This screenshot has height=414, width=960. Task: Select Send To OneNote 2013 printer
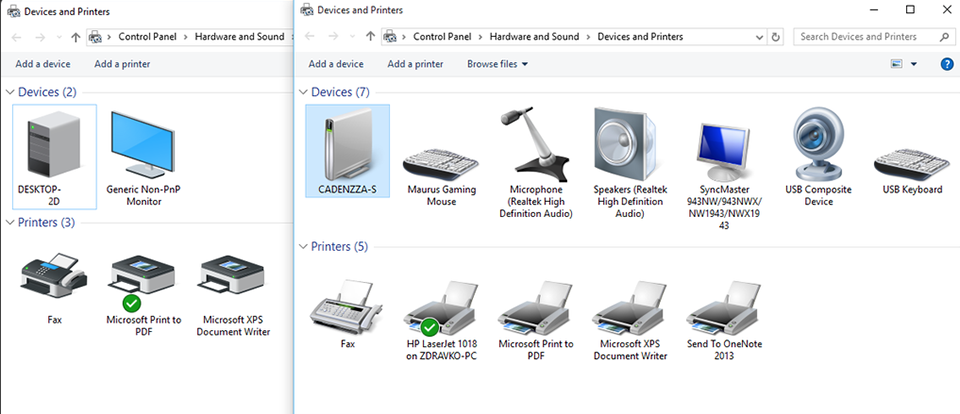pyautogui.click(x=724, y=320)
